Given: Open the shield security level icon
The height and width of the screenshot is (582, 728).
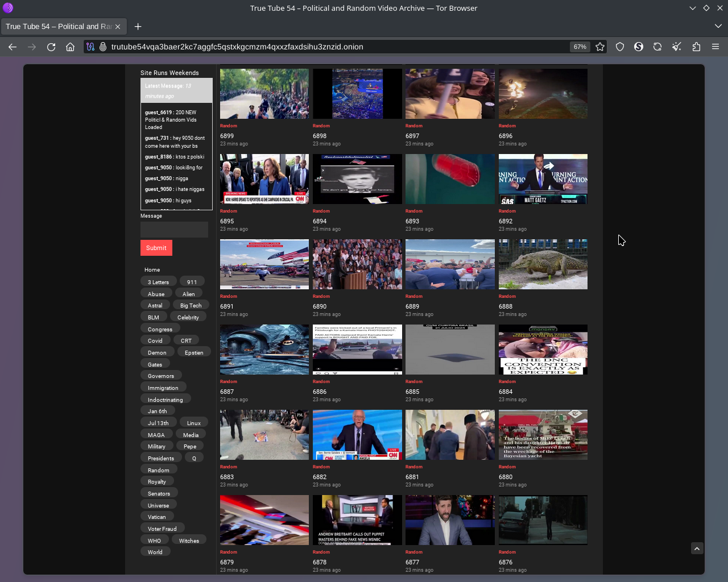Looking at the screenshot, I should click(620, 47).
